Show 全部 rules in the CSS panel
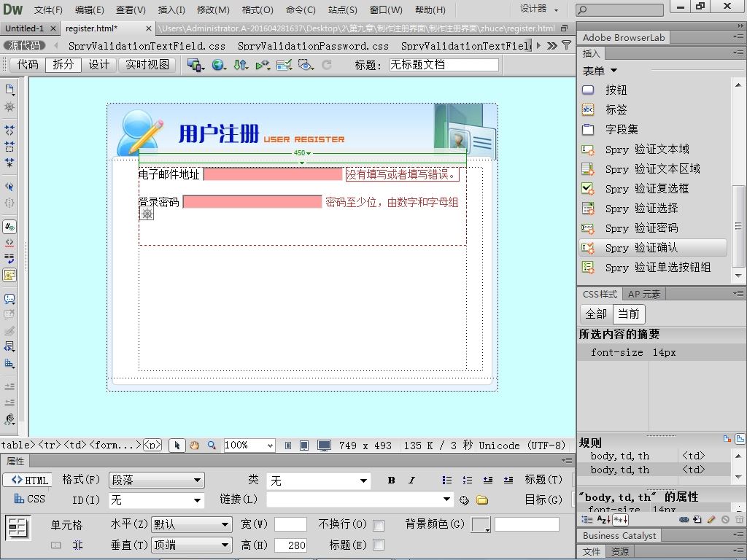Screen dimensions: 747x560 (596, 314)
